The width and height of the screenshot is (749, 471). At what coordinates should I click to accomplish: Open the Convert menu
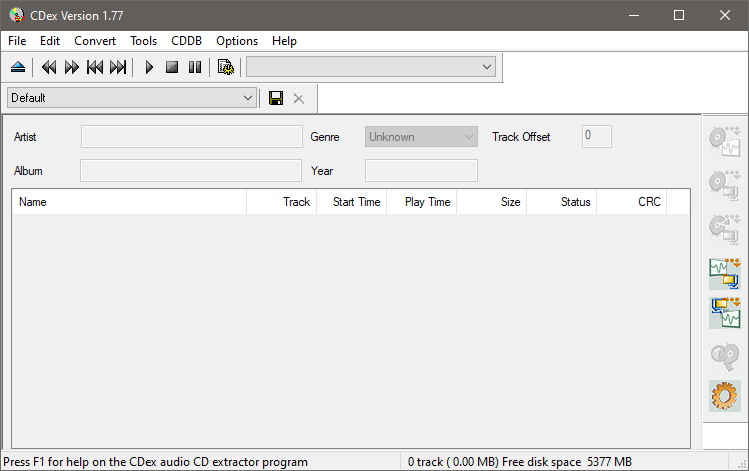click(x=95, y=41)
